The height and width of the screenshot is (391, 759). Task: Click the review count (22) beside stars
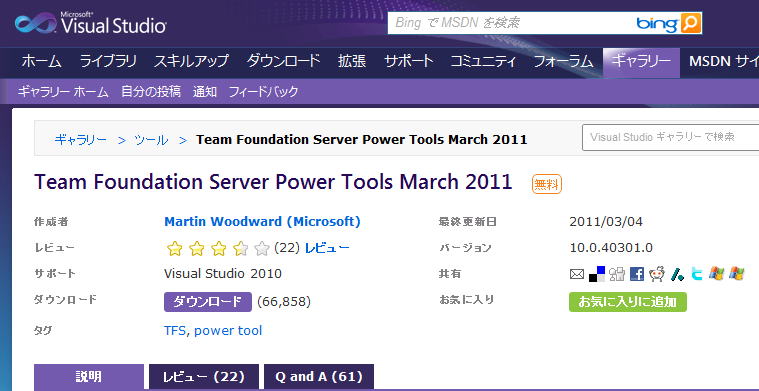point(287,248)
